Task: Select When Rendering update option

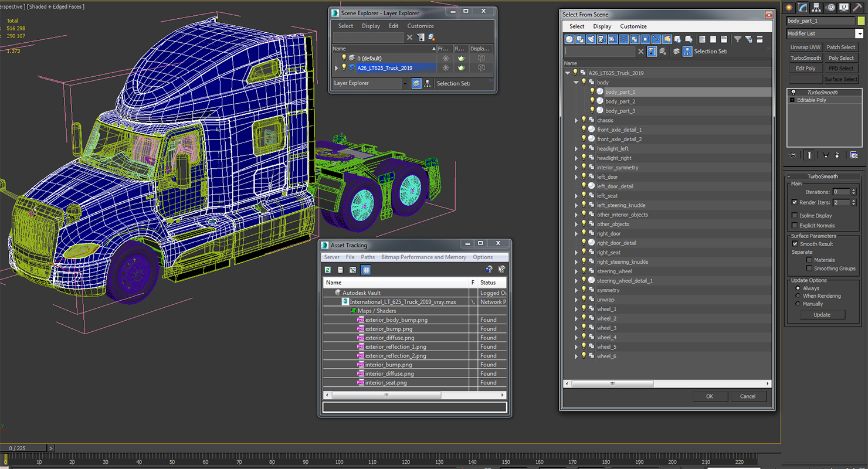Action: pyautogui.click(x=798, y=296)
